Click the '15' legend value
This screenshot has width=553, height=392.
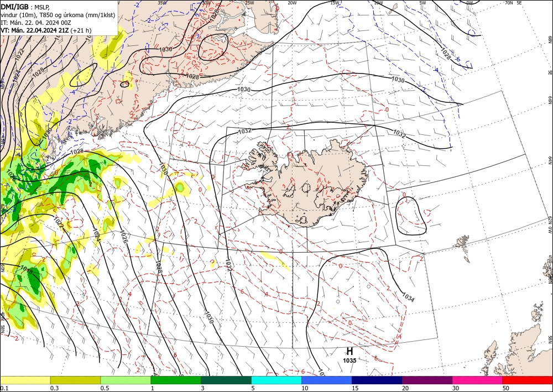[355, 388]
